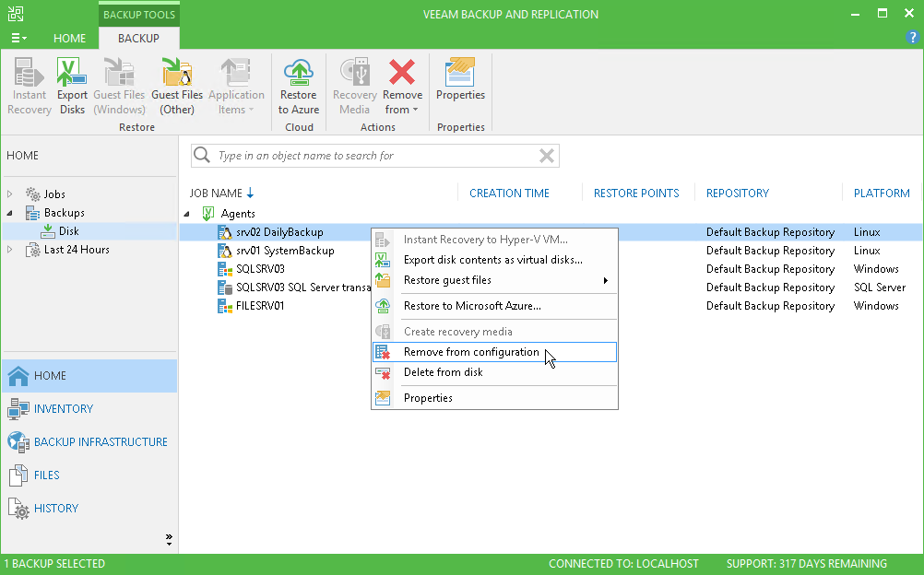Open the BACKUP INFRASTRUCTURE view
924x575 pixels.
pos(89,442)
